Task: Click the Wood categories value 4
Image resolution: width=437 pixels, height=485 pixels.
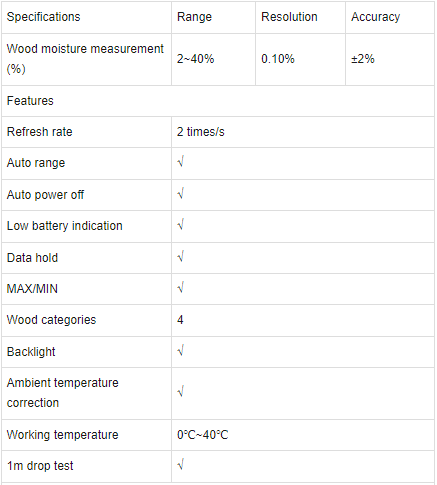Action: [180, 320]
